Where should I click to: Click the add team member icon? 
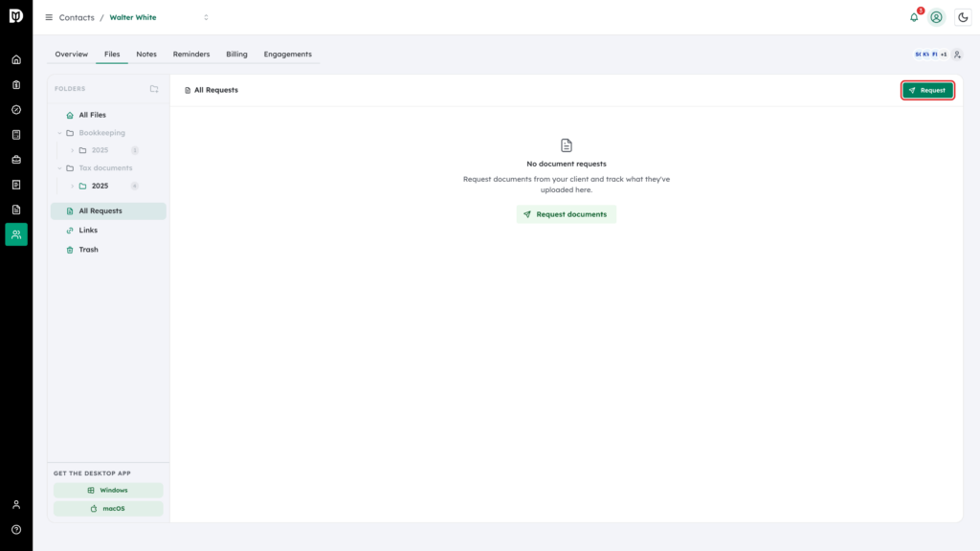tap(957, 55)
